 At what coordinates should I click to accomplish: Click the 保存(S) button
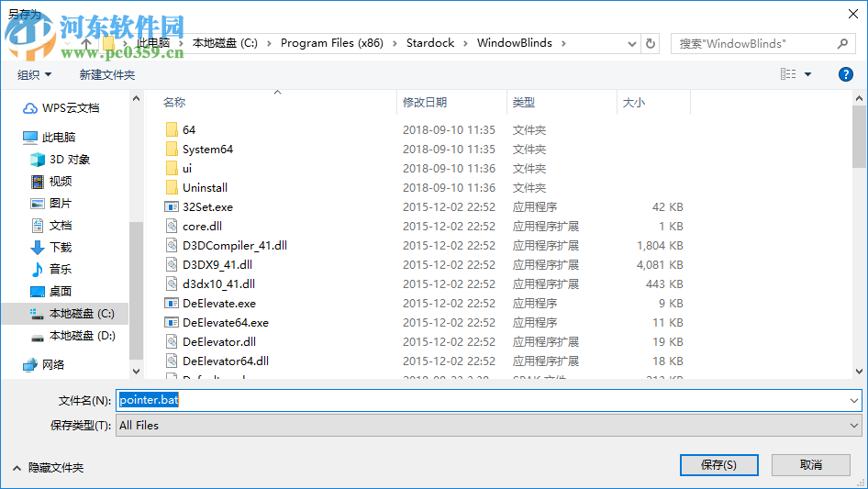(x=719, y=465)
